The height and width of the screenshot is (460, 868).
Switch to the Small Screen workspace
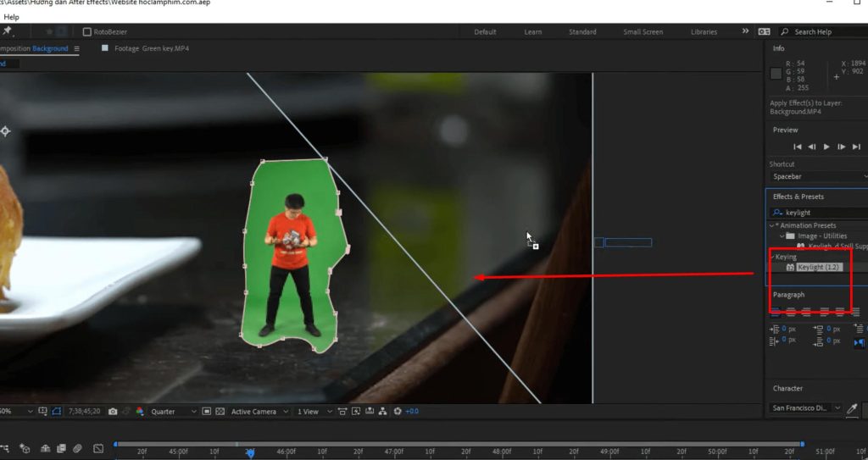643,31
